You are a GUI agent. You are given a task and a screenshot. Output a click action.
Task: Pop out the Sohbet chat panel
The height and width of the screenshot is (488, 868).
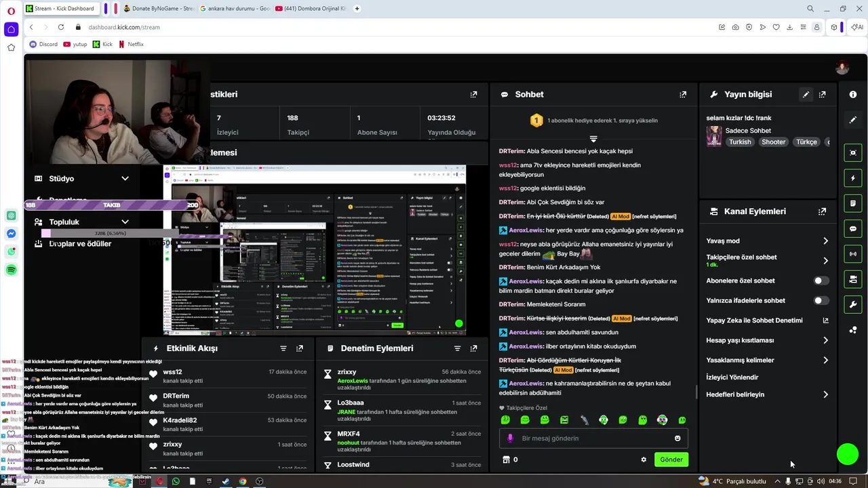point(683,95)
